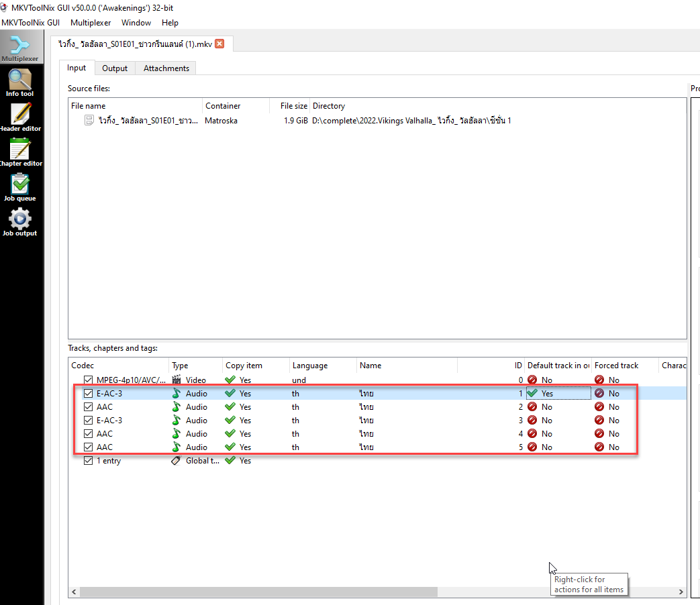The image size is (700, 605).
Task: Click the green default-track Yes icon of track 1
Action: [532, 394]
